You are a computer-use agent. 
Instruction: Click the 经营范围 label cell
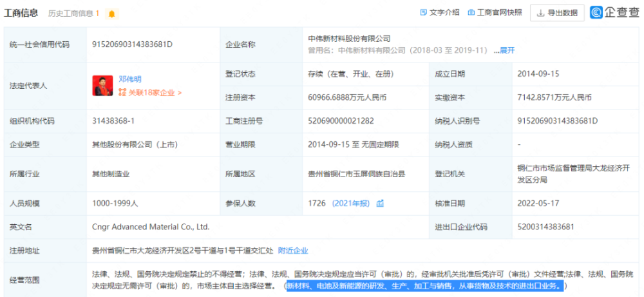point(45,280)
